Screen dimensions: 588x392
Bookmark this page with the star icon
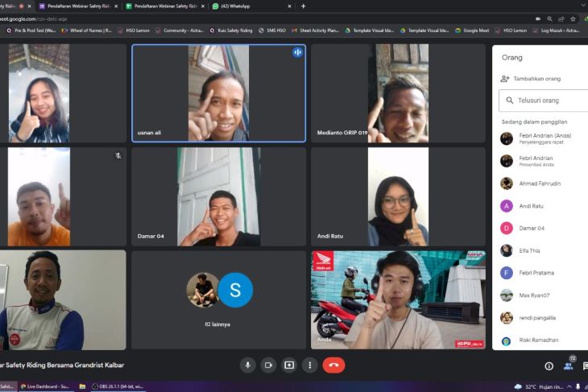point(573,19)
